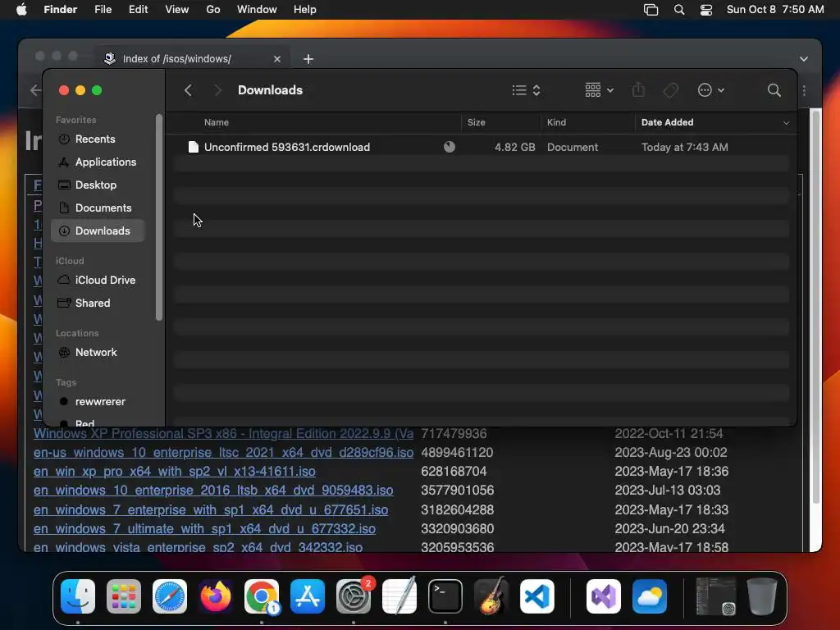Viewport: 840px width, 630px height.
Task: Open GarageBand from the Dock
Action: point(491,596)
